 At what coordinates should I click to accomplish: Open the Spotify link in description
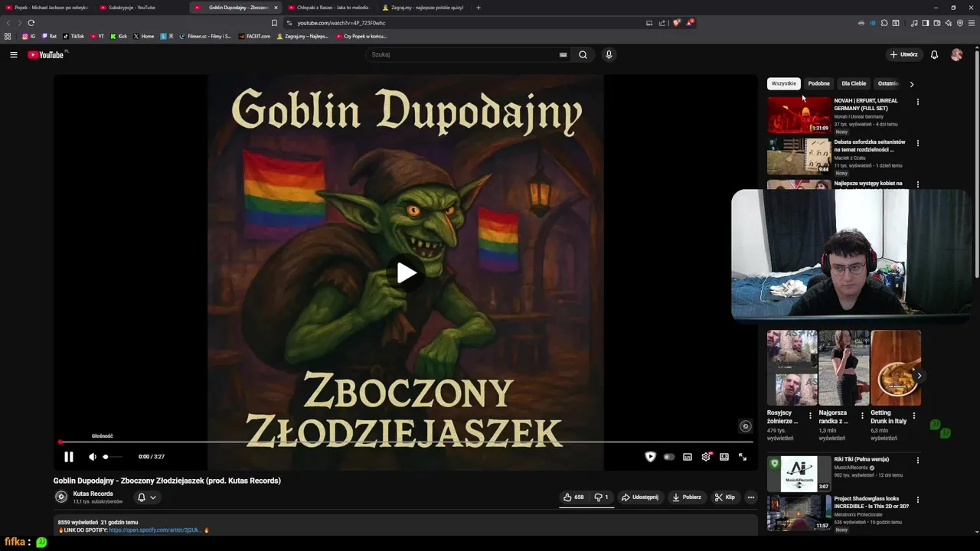point(155,530)
